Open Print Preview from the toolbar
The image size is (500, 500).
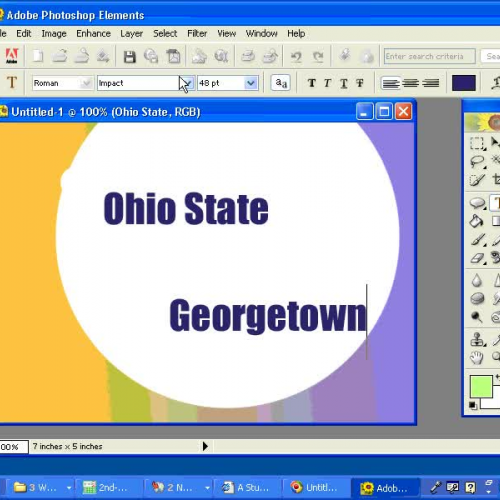270,56
